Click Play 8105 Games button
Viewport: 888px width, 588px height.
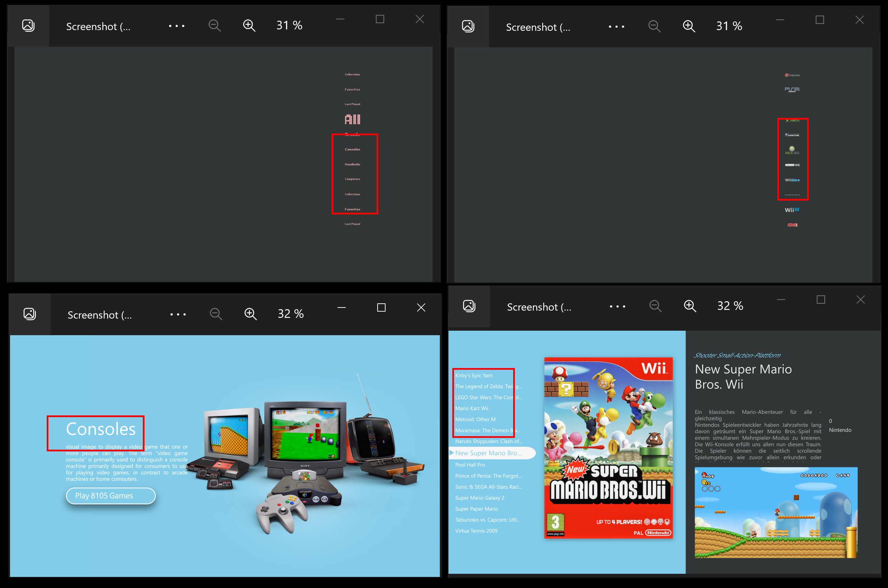click(111, 496)
